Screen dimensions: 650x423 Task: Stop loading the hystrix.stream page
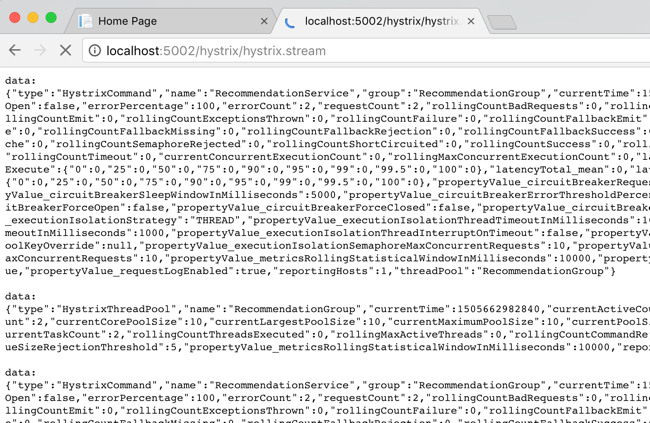[x=65, y=49]
